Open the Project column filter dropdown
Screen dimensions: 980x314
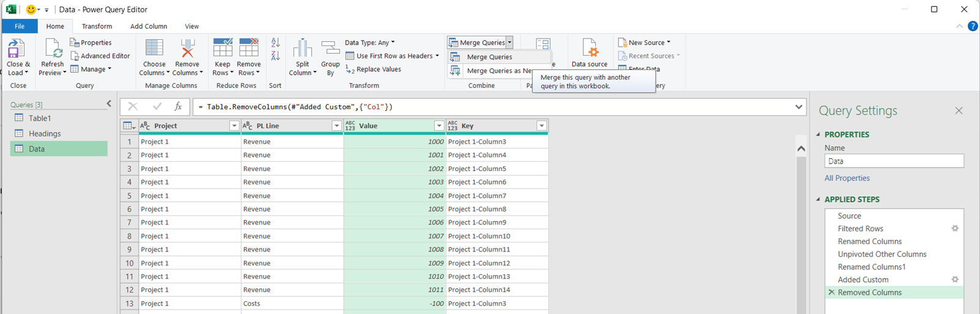coord(234,126)
